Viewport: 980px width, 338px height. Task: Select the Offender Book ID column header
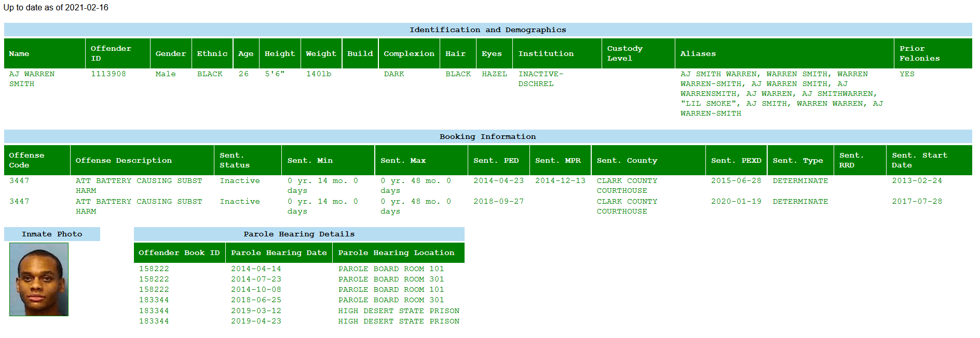(179, 252)
